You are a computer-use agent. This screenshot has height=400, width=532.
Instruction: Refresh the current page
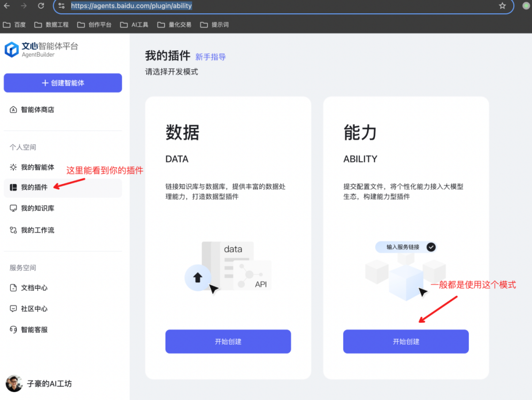40,6
